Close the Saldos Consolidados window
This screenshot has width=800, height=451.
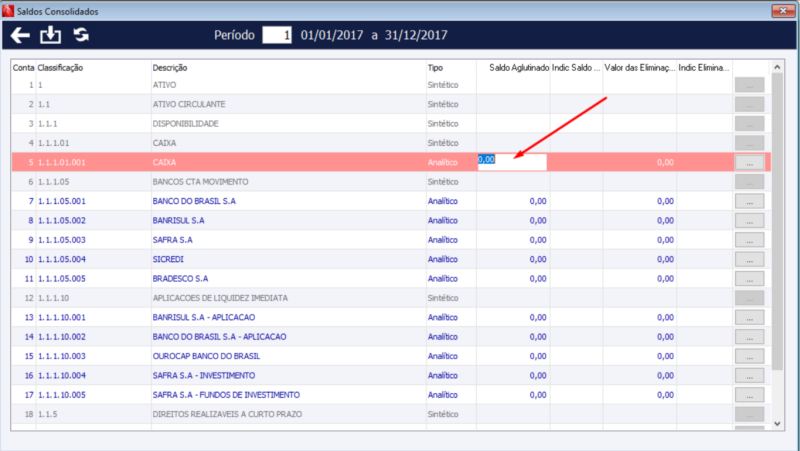pyautogui.click(x=783, y=10)
